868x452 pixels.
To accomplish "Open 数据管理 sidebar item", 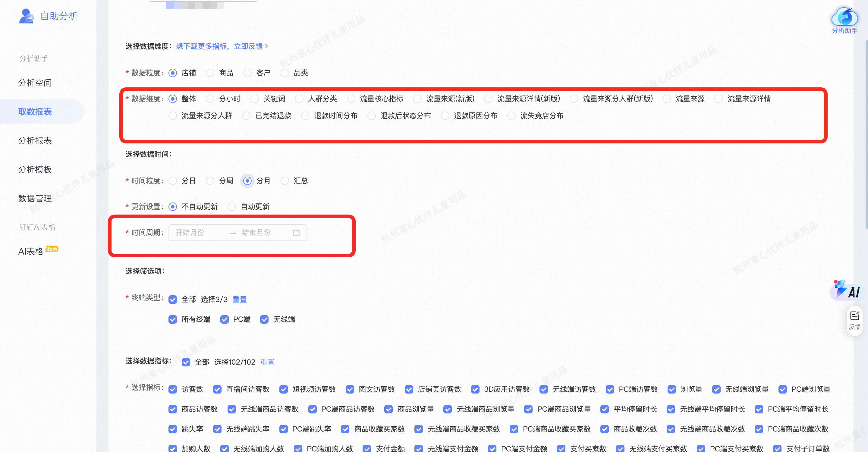I will 35,199.
